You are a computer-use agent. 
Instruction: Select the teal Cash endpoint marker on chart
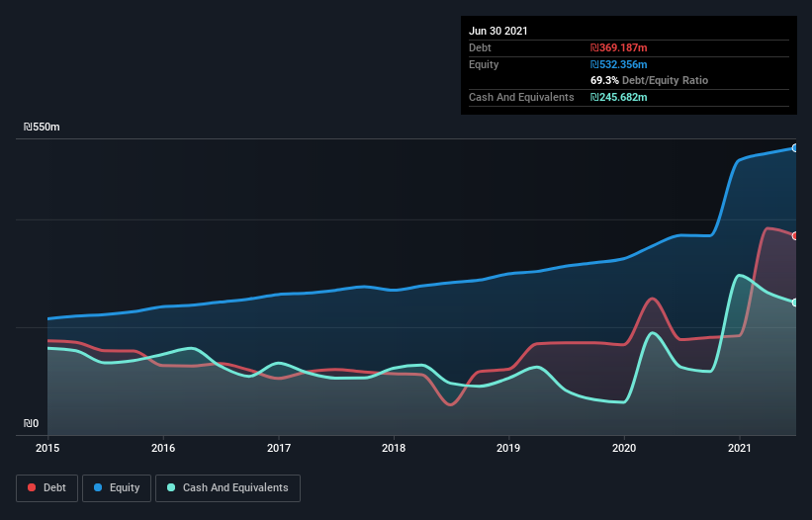point(795,303)
